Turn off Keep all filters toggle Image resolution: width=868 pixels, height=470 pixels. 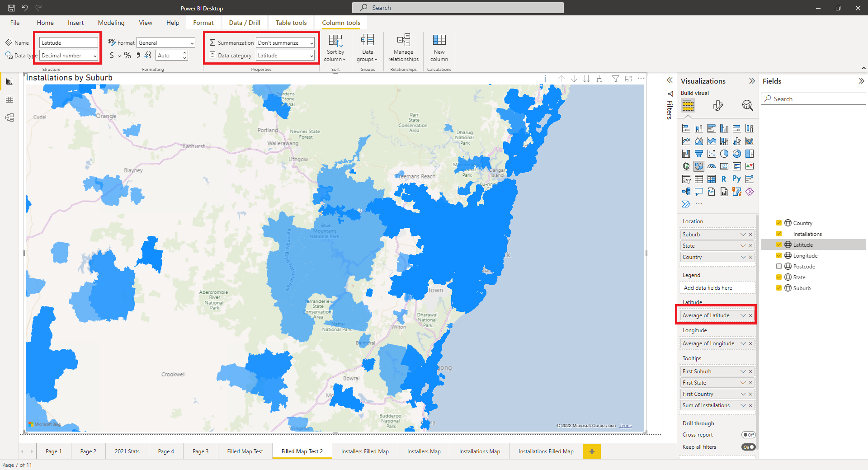748,447
